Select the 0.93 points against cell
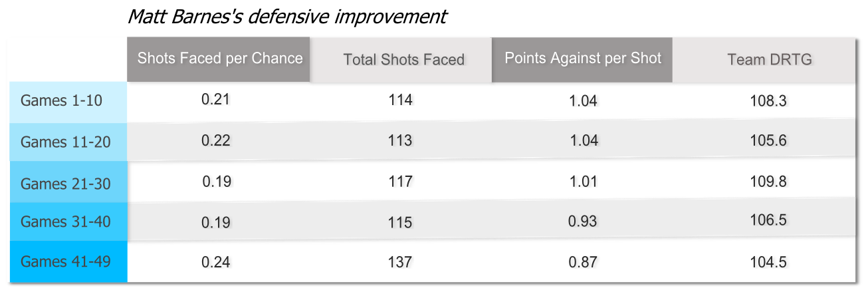The image size is (868, 296). click(582, 222)
